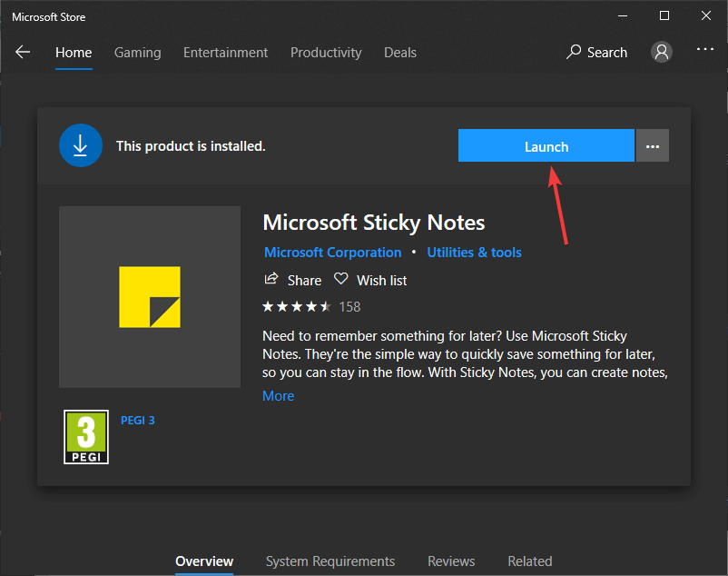Open the Utilities & tools category link
The height and width of the screenshot is (576, 728).
click(x=474, y=253)
